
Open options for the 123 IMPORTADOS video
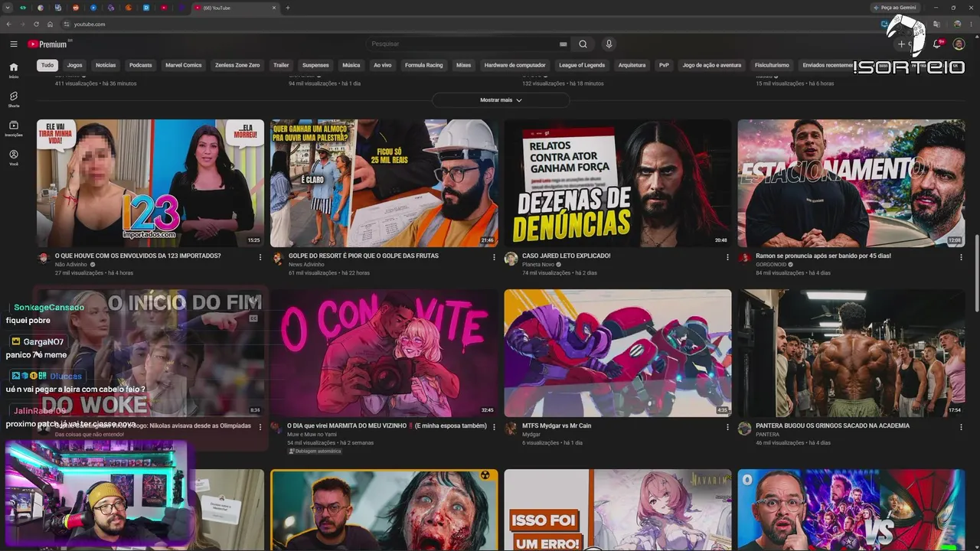pos(260,257)
